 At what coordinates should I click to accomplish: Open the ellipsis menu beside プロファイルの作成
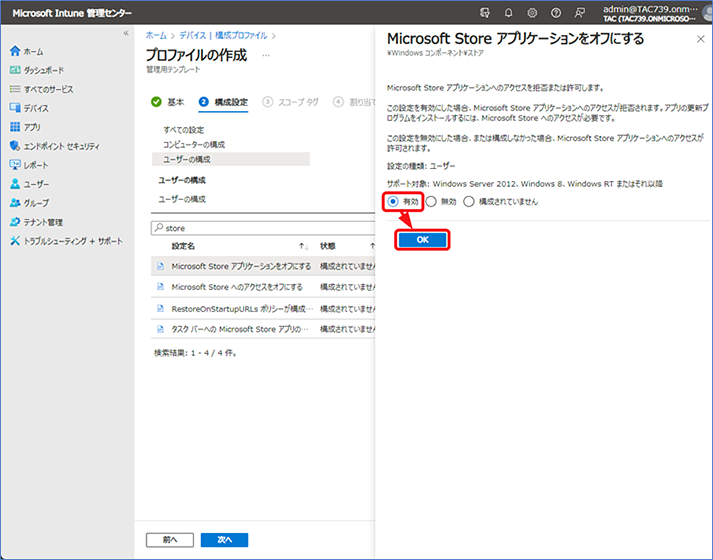click(266, 55)
